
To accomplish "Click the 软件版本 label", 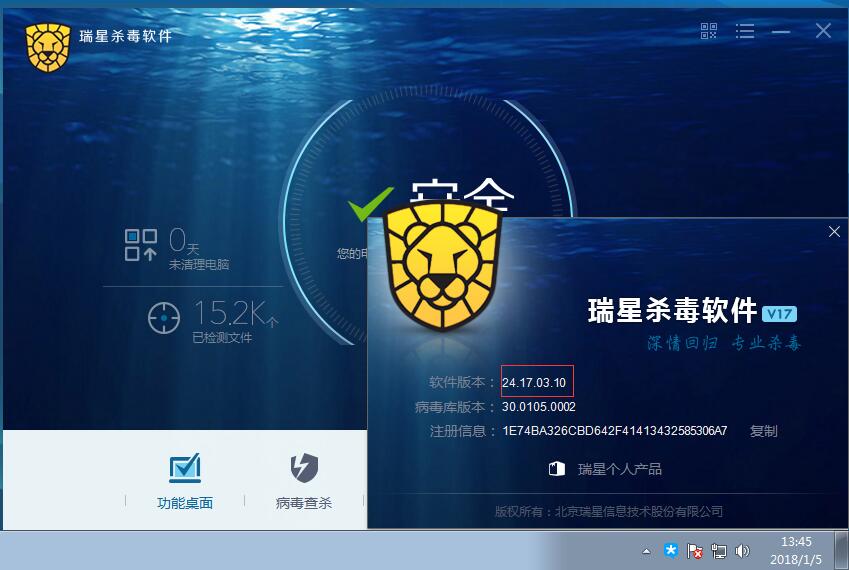I will coord(457,382).
